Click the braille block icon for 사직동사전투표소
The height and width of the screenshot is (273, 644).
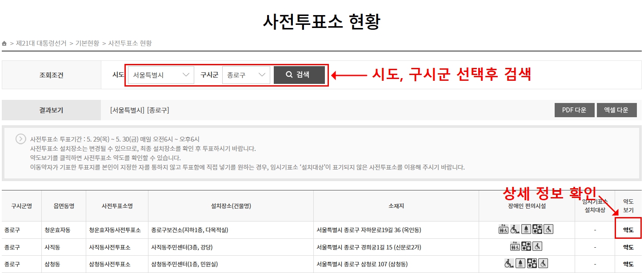526,246
